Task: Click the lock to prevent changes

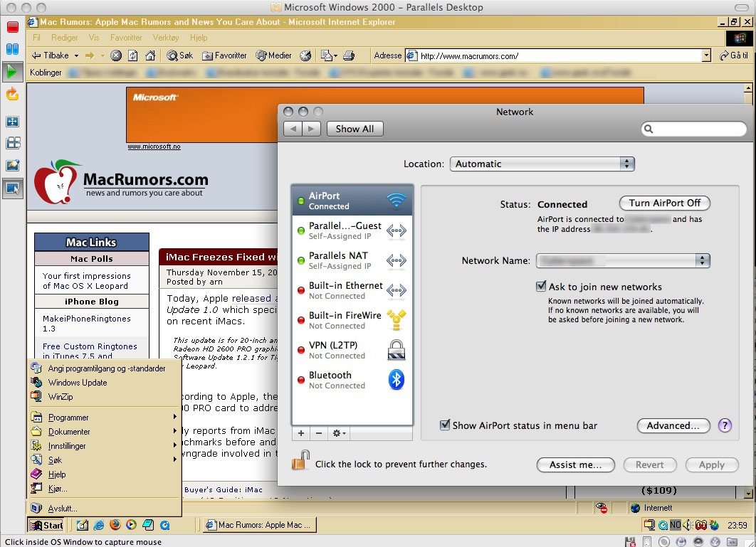Action: click(300, 461)
